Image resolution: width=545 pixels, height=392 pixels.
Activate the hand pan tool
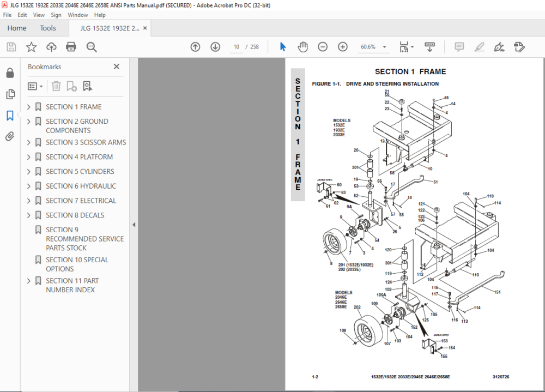tap(302, 47)
